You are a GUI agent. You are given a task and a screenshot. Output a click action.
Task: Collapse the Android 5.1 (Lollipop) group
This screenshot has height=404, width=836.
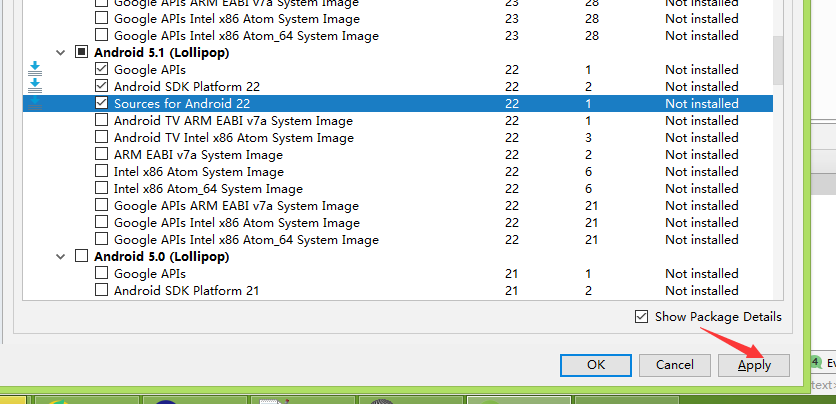tap(60, 52)
